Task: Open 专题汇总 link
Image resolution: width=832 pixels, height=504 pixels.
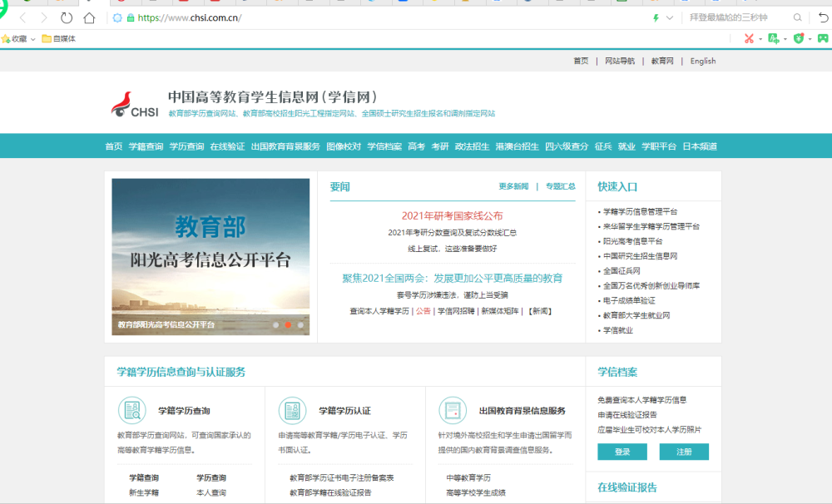Action: (560, 186)
